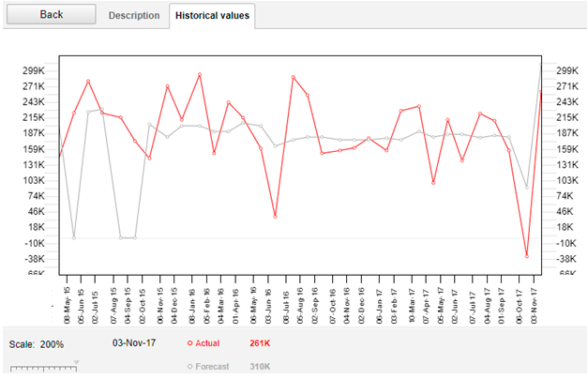
Task: Click the gray Forecast legend marker
Action: pyautogui.click(x=190, y=368)
